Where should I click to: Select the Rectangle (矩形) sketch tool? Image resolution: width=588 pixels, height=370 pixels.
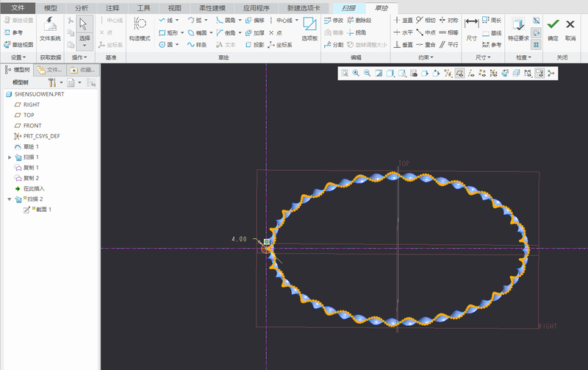pyautogui.click(x=168, y=32)
